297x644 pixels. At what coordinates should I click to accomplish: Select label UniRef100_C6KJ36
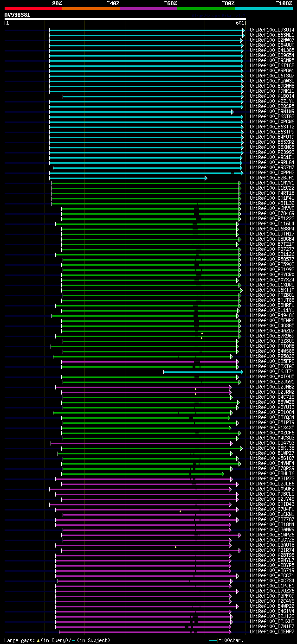pyautogui.click(x=272, y=448)
